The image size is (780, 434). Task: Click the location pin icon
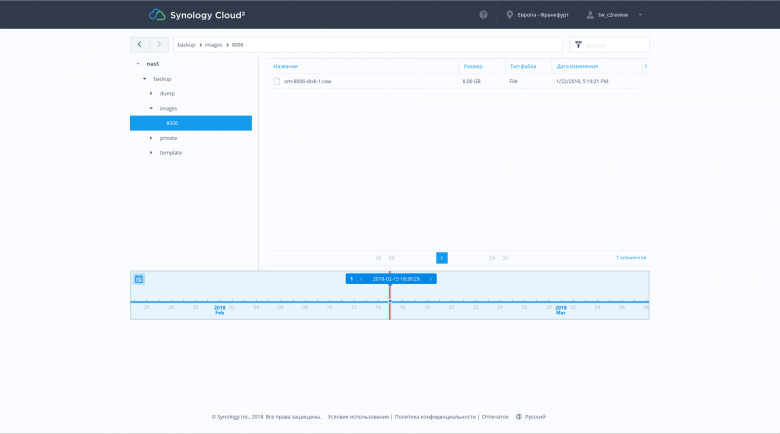[509, 15]
